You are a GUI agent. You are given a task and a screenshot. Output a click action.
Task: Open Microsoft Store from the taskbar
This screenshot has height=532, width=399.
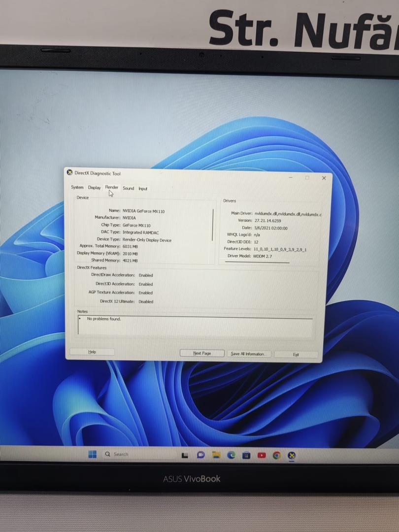pyautogui.click(x=246, y=455)
